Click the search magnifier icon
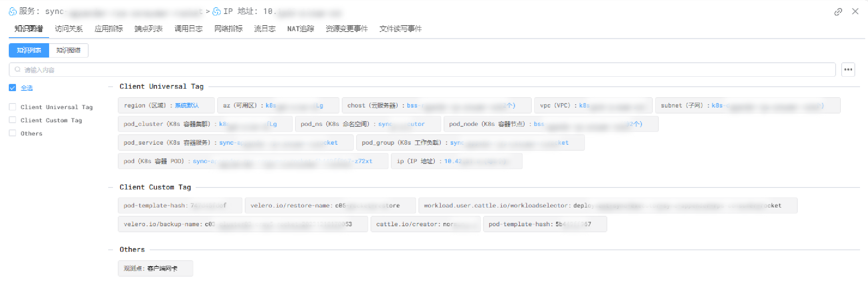The height and width of the screenshot is (295, 868). (18, 70)
